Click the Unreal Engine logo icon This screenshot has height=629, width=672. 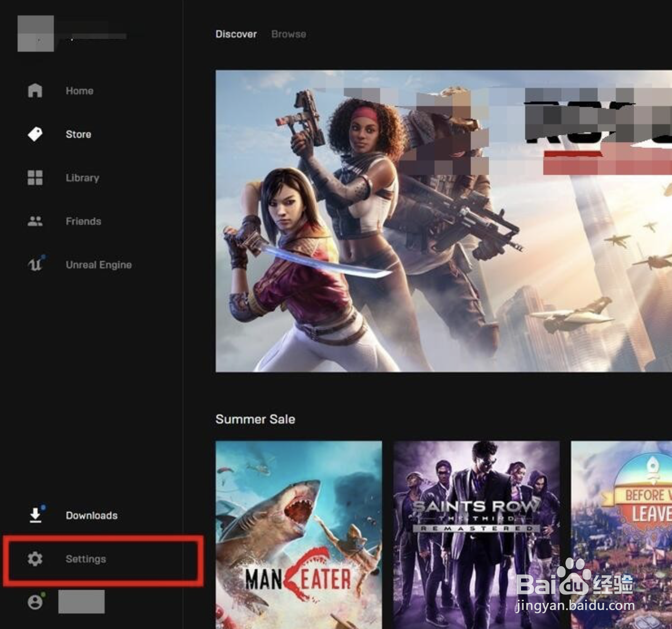click(35, 264)
